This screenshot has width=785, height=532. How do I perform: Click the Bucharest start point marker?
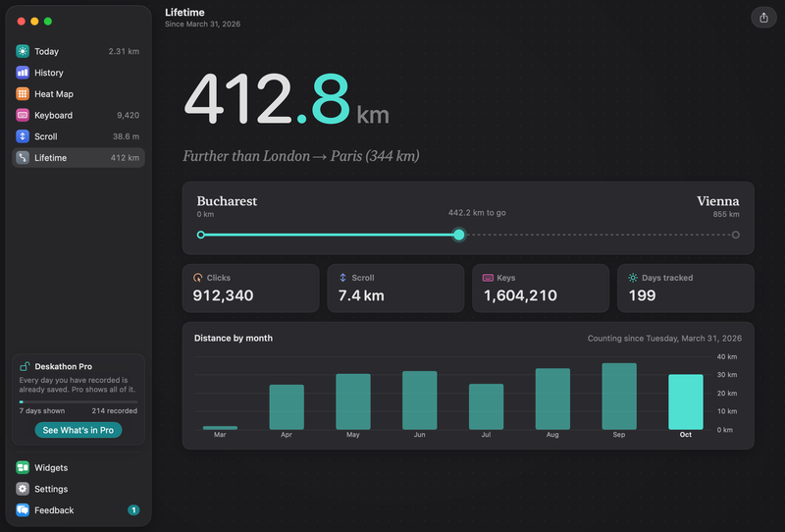201,235
